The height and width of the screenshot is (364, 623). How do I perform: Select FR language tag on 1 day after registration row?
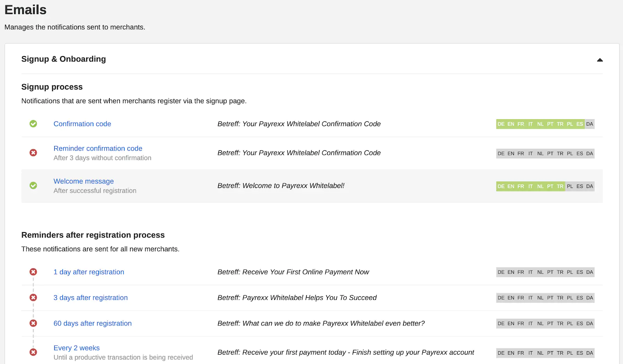coord(521,272)
